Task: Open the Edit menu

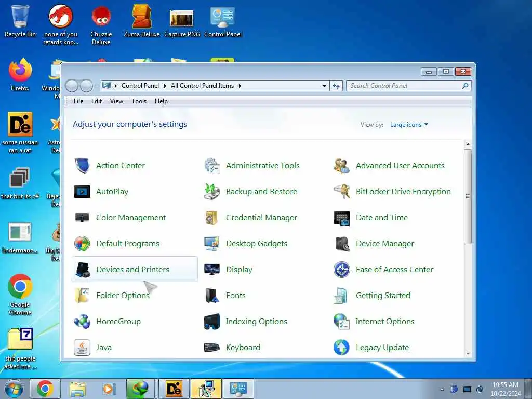Action: [x=97, y=101]
